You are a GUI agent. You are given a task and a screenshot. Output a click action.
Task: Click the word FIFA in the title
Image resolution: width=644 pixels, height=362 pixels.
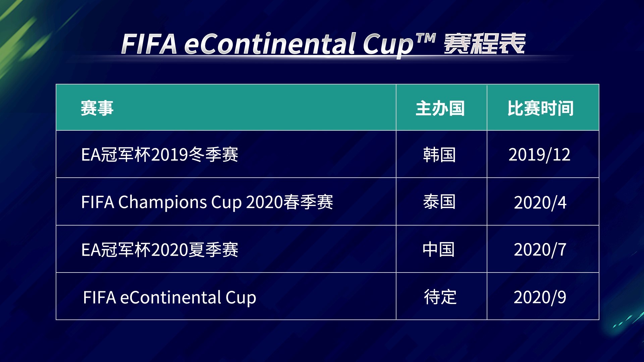click(149, 44)
